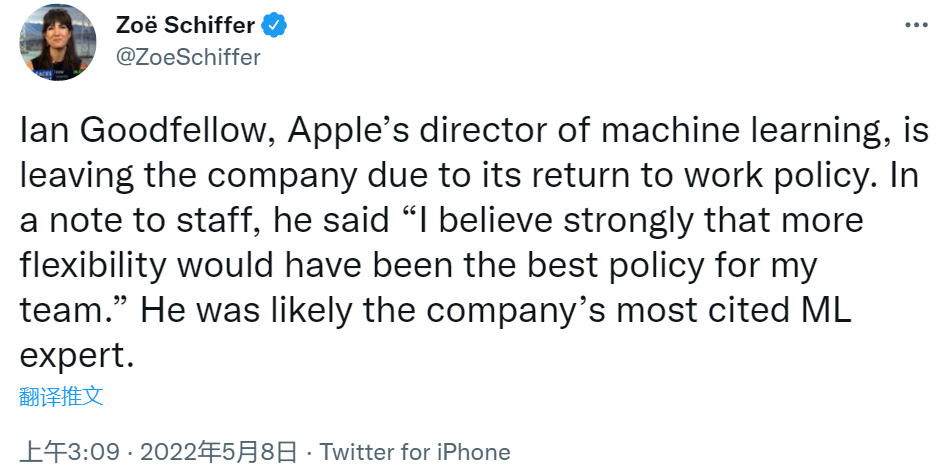The image size is (941, 475).
Task: Click the 翻译推文 translate tweet link
Action: point(61,396)
